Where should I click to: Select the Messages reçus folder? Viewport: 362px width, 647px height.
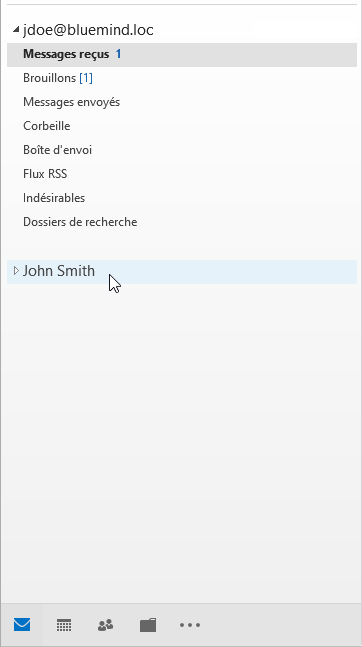pyautogui.click(x=182, y=54)
